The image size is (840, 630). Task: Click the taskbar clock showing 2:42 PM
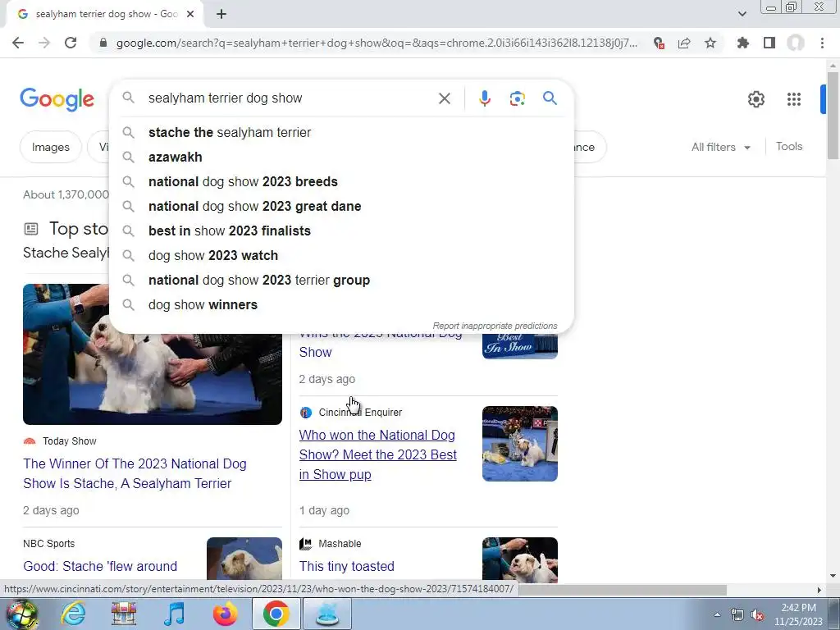point(798,614)
